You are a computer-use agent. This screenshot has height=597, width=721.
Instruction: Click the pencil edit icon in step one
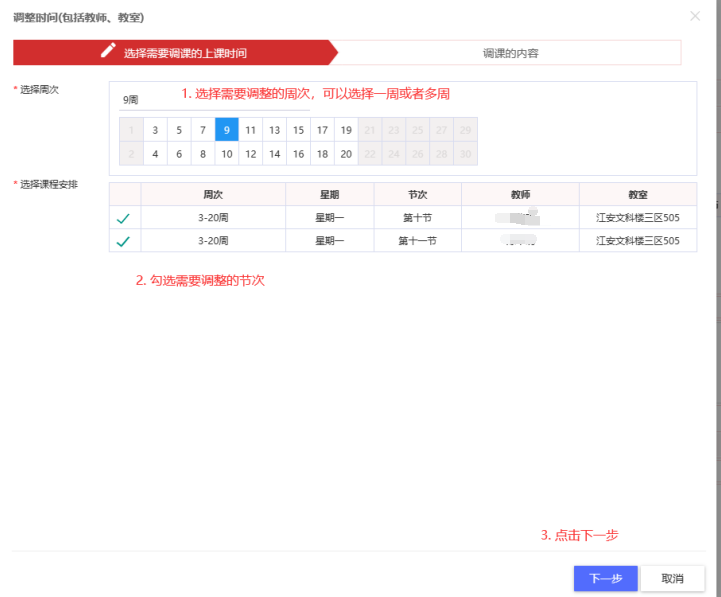coord(109,52)
